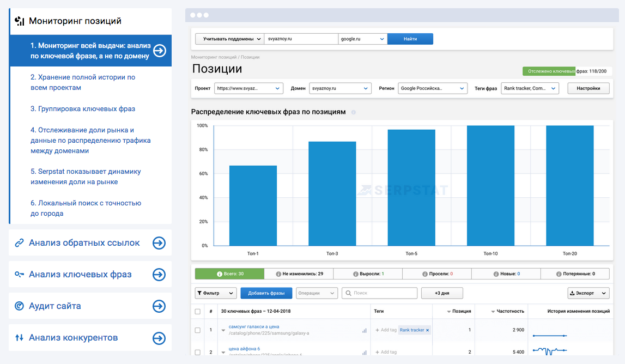Open the Экспорт dropdown
This screenshot has width=625, height=364.
click(588, 293)
